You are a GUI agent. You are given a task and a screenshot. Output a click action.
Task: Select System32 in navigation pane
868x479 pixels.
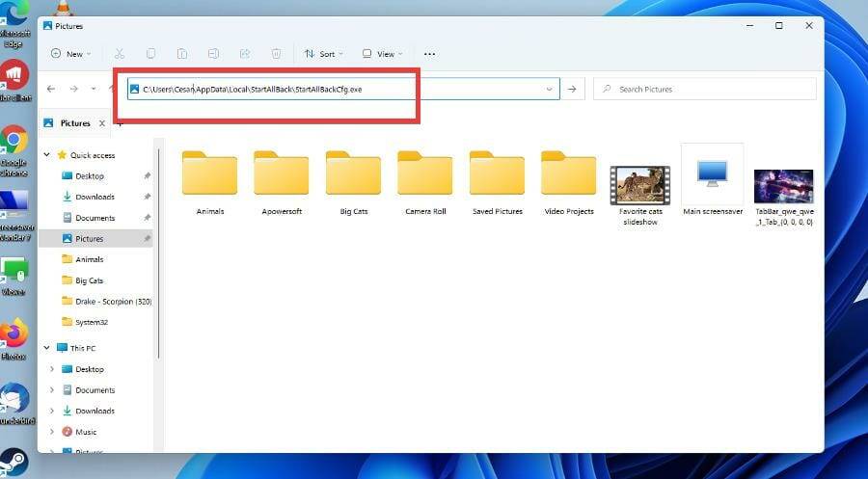coord(92,322)
